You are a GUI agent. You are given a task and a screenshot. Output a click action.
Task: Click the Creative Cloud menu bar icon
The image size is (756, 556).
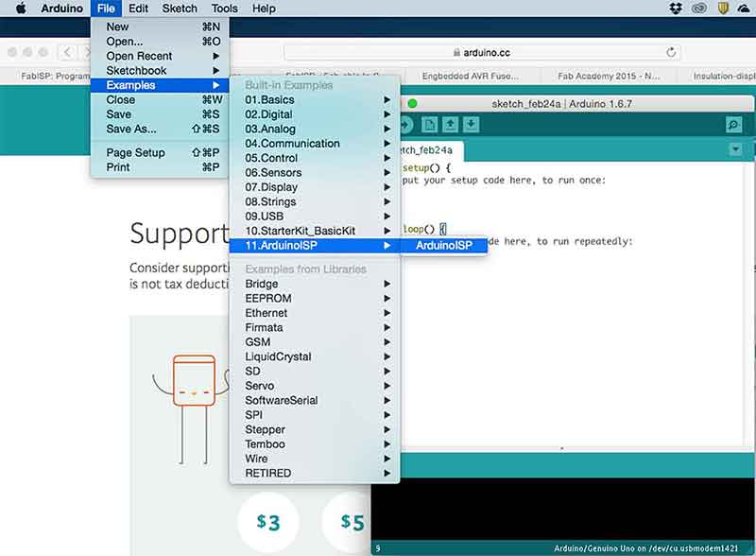pyautogui.click(x=699, y=9)
